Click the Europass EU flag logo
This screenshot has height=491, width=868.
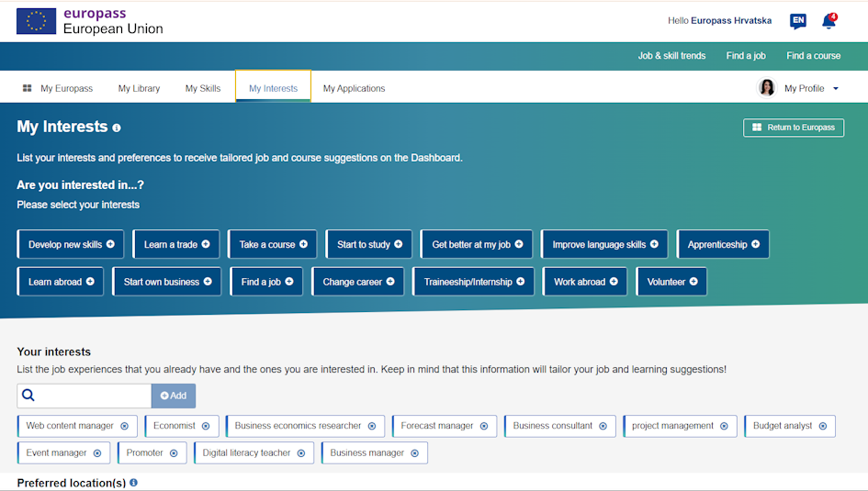36,21
